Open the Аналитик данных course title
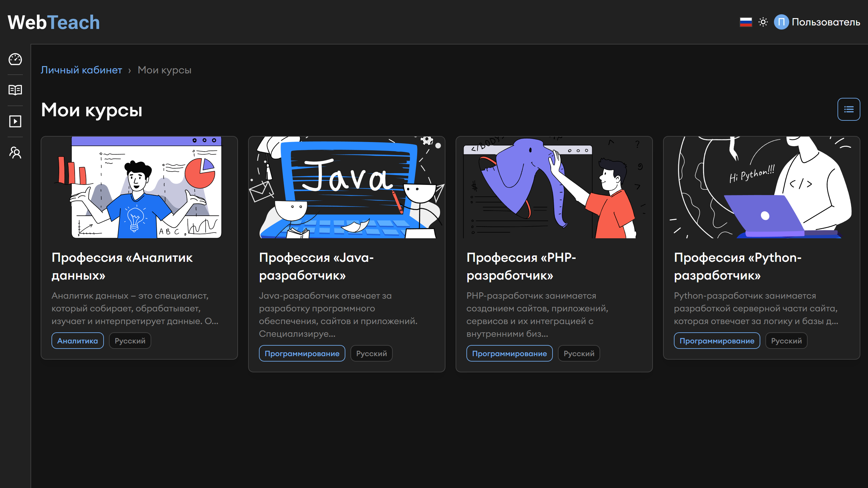868x488 pixels. (122, 266)
